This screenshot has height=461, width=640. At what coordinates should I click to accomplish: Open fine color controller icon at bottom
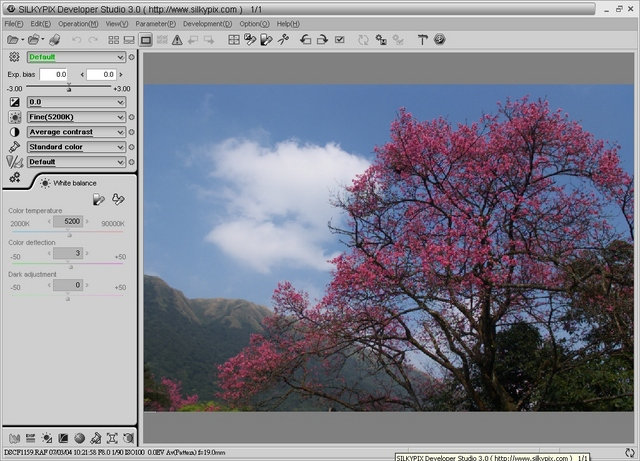tap(96, 439)
